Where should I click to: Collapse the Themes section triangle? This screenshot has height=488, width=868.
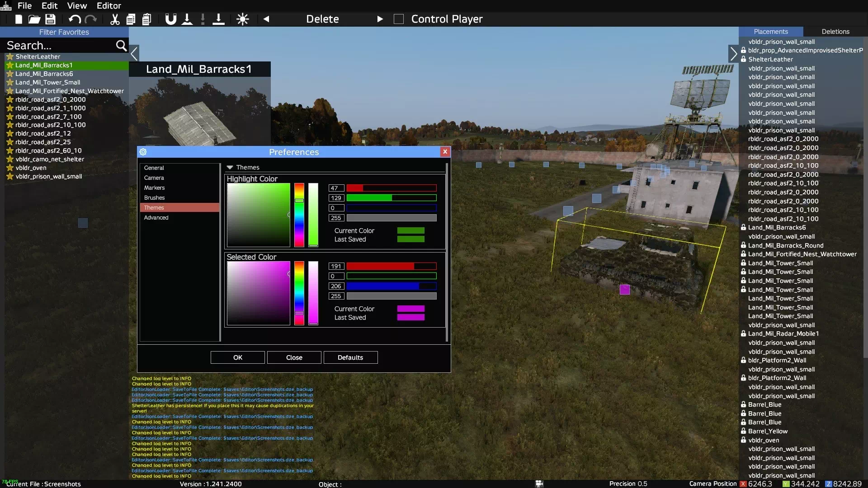230,167
